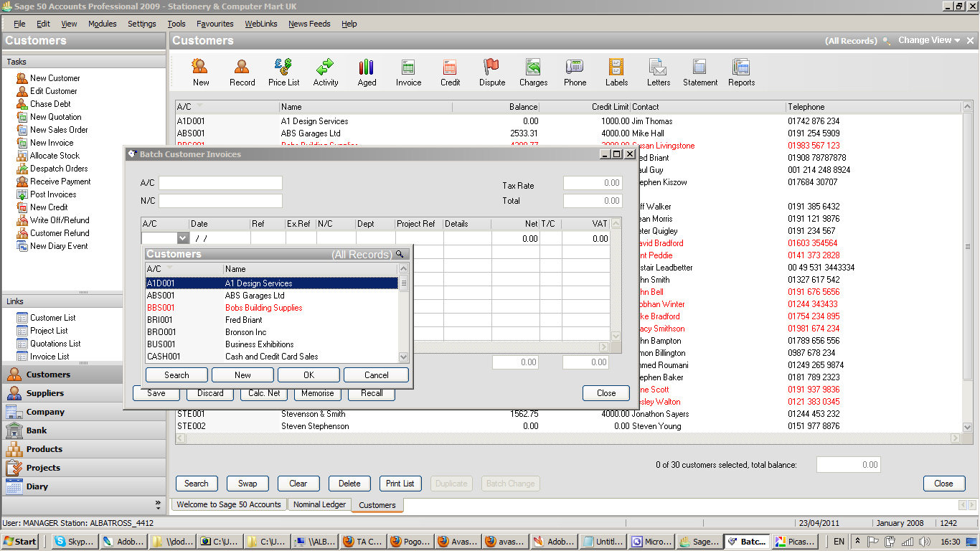Open New Sales Order task
Viewport: 980px width, 551px height.
[x=59, y=130]
